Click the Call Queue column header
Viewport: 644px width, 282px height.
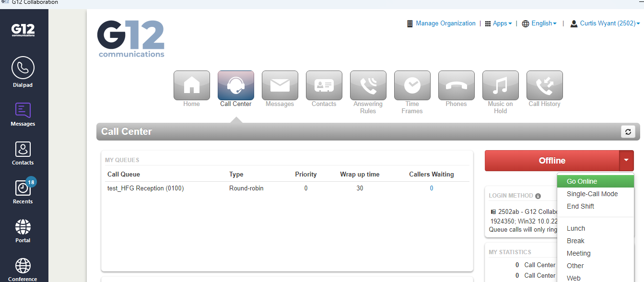click(x=124, y=174)
